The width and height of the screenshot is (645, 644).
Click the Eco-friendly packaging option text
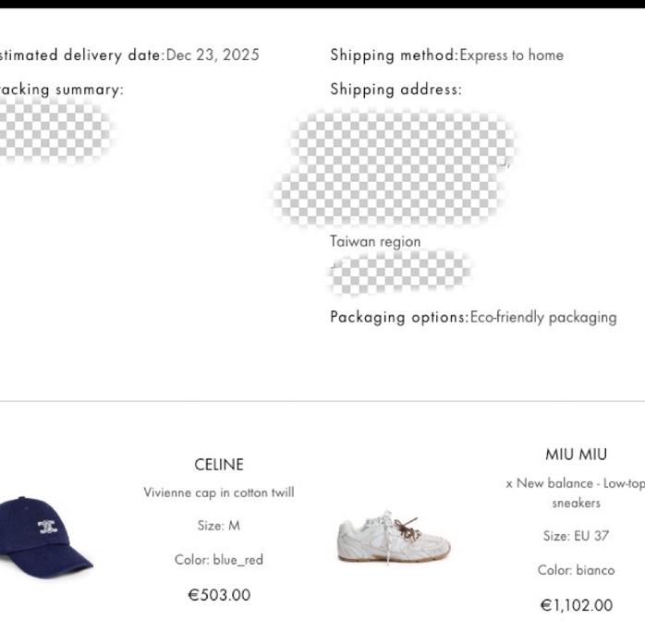[x=543, y=317]
